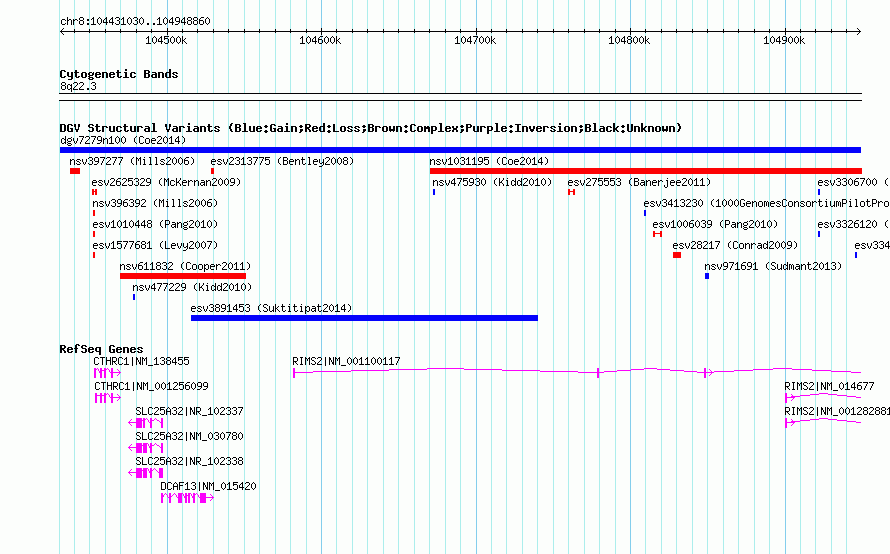The width and height of the screenshot is (890, 554).
Task: Click the RefSeq Genes track title
Action: (x=101, y=349)
